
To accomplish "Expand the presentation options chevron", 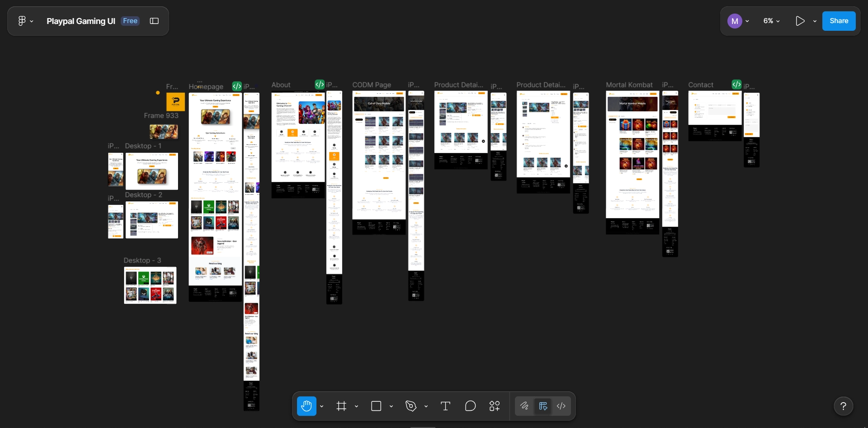I will click(x=815, y=21).
